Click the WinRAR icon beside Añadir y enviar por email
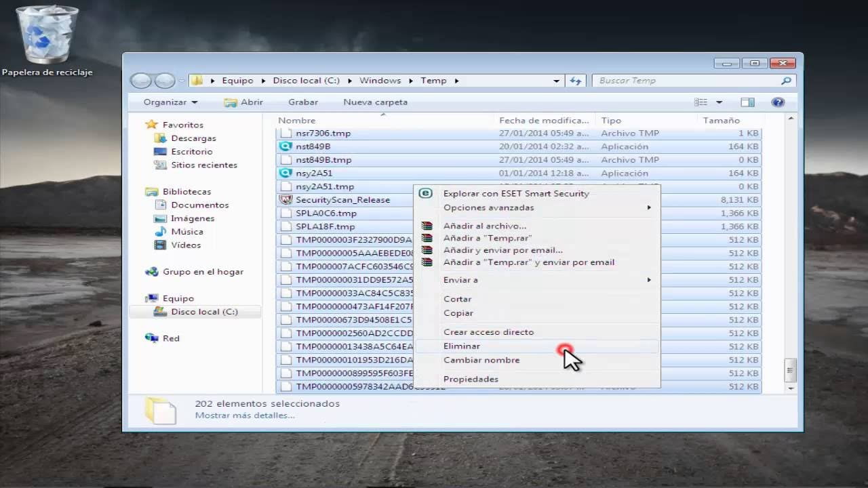Image resolution: width=868 pixels, height=488 pixels. pyautogui.click(x=427, y=250)
